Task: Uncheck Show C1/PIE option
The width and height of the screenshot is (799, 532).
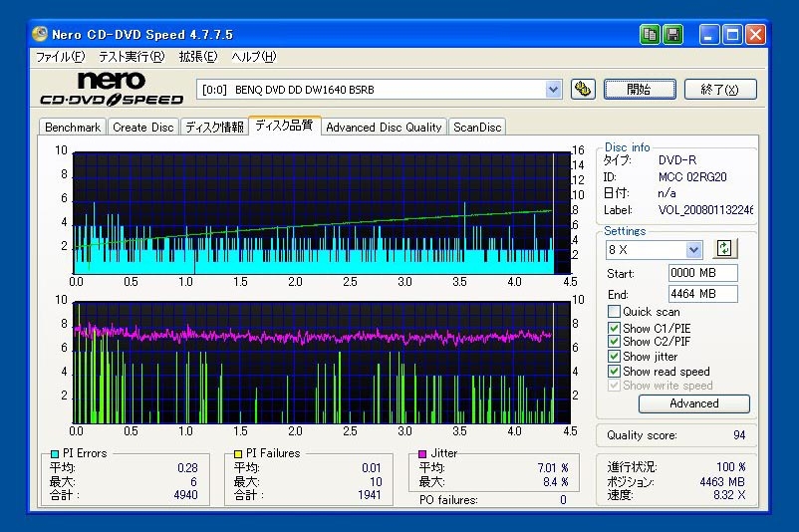Action: pyautogui.click(x=614, y=328)
